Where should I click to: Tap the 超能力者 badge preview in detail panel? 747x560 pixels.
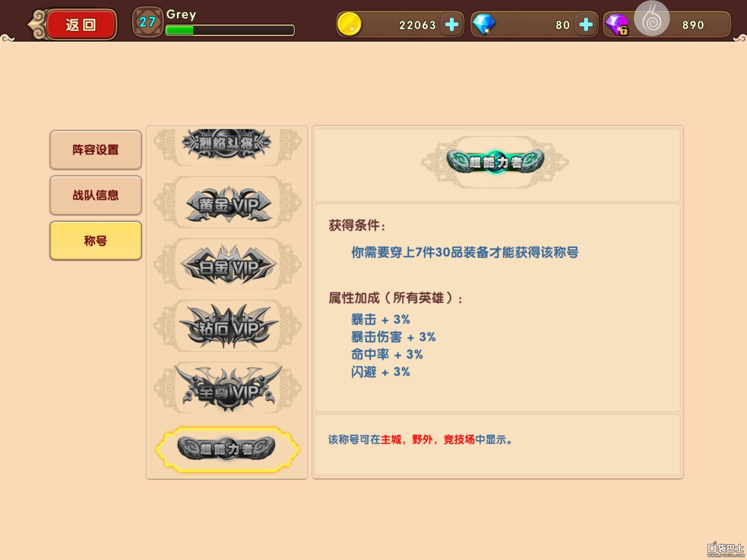click(495, 162)
